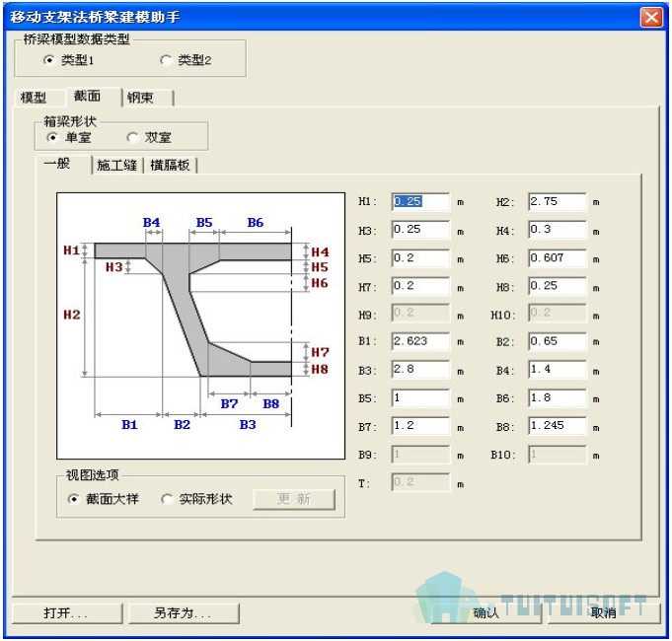Open the 横隔板 sub-tab
Screen dimensions: 672x641
point(170,166)
